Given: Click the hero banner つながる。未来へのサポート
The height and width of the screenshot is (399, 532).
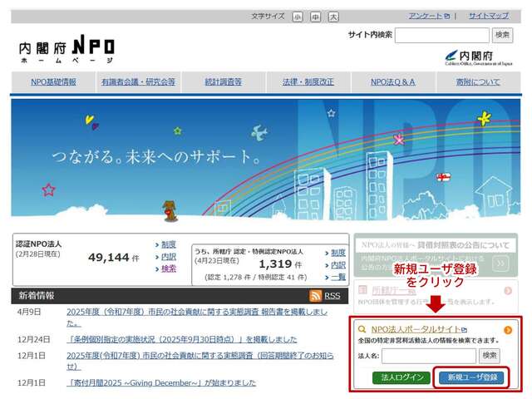Looking at the screenshot, I should (x=266, y=160).
